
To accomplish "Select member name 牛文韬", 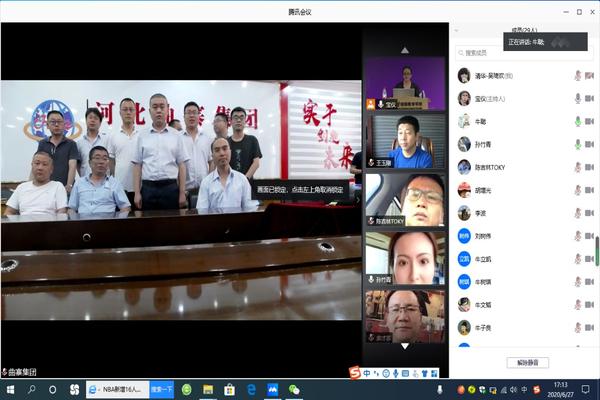I will point(483,305).
